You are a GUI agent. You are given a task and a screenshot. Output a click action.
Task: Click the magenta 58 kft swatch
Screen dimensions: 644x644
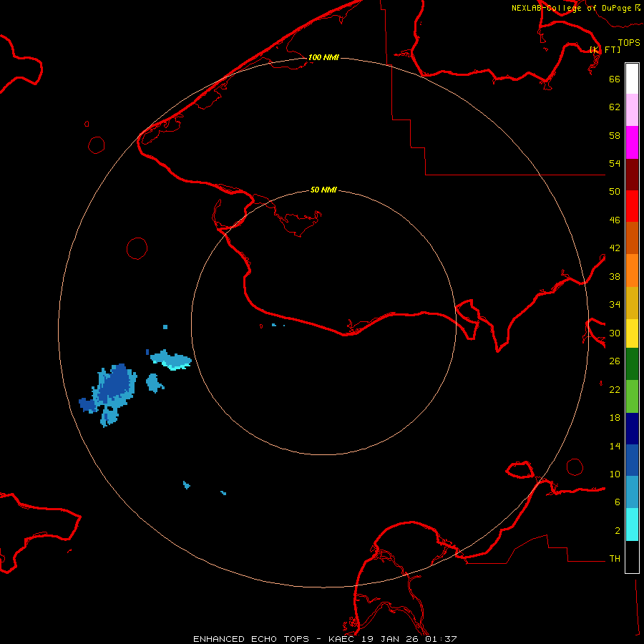(632, 142)
